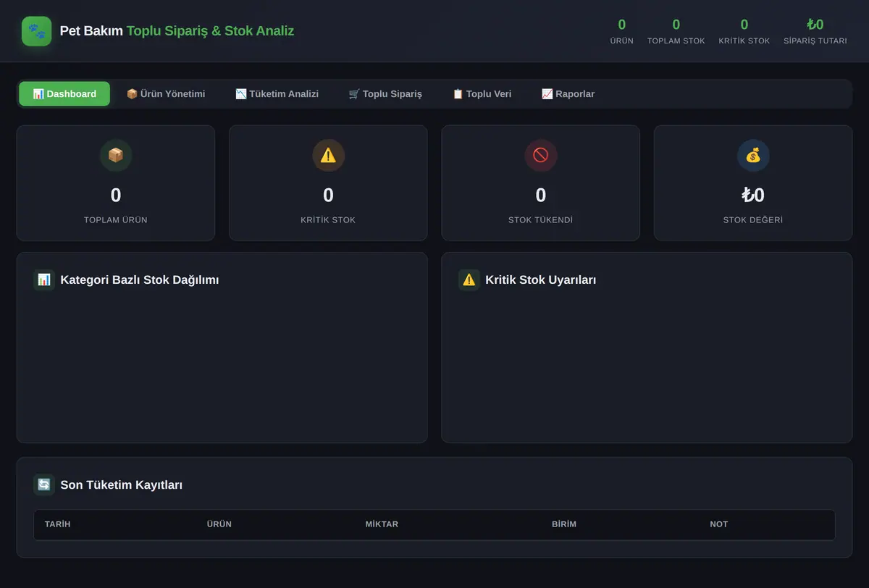Viewport: 869px width, 588px height.
Task: Open the Tüketim Analizi tab
Action: (277, 94)
